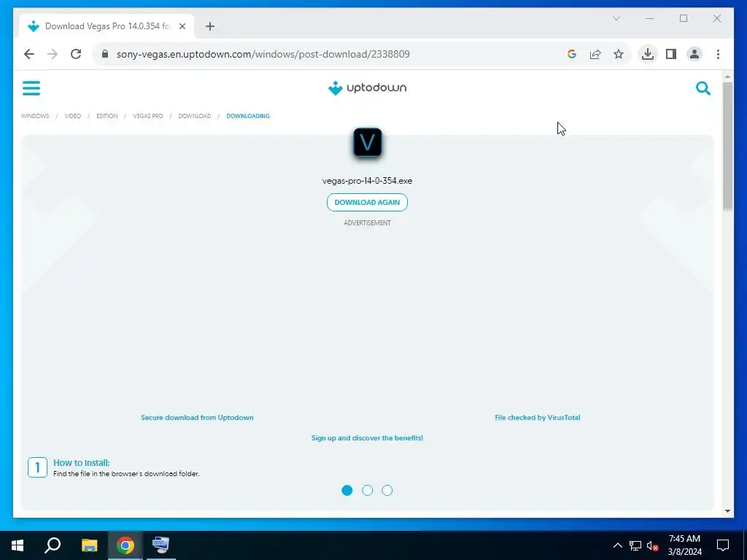This screenshot has width=747, height=560.
Task: Open the tab search chevron
Action: 616,18
